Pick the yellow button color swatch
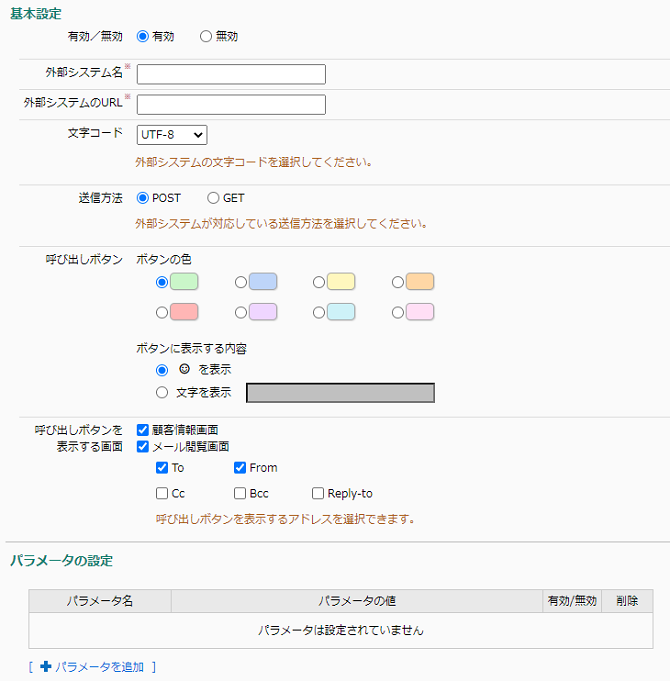The width and height of the screenshot is (670, 681). pos(341,281)
